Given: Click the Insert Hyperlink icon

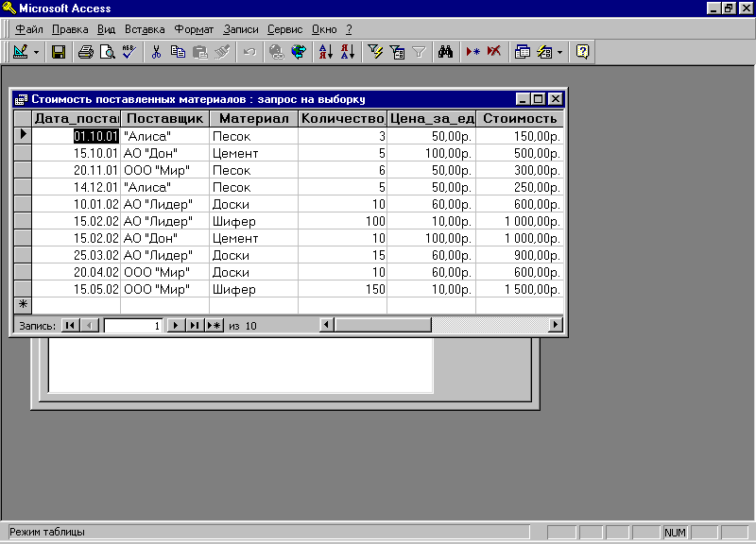Looking at the screenshot, I should pos(276,52).
